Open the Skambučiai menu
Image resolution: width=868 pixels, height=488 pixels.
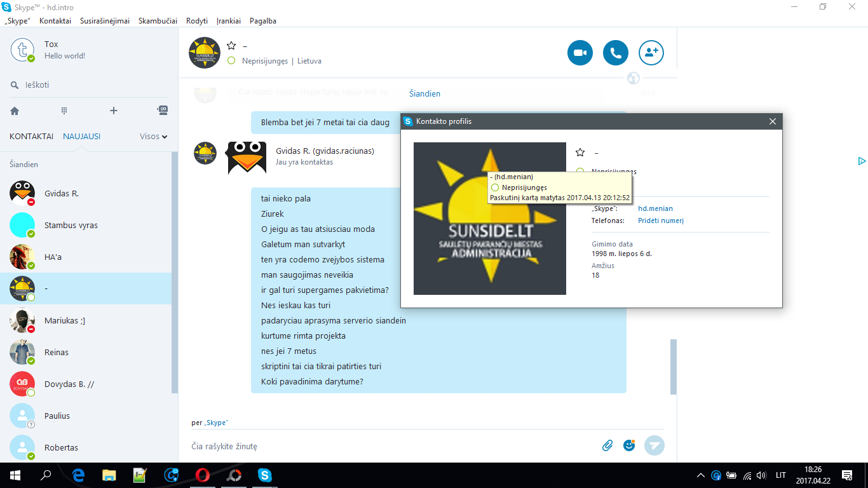[158, 21]
